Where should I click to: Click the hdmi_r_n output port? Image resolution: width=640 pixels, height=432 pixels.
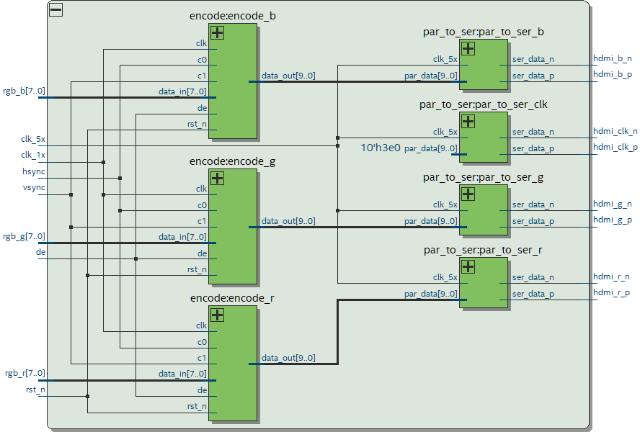(x=611, y=277)
